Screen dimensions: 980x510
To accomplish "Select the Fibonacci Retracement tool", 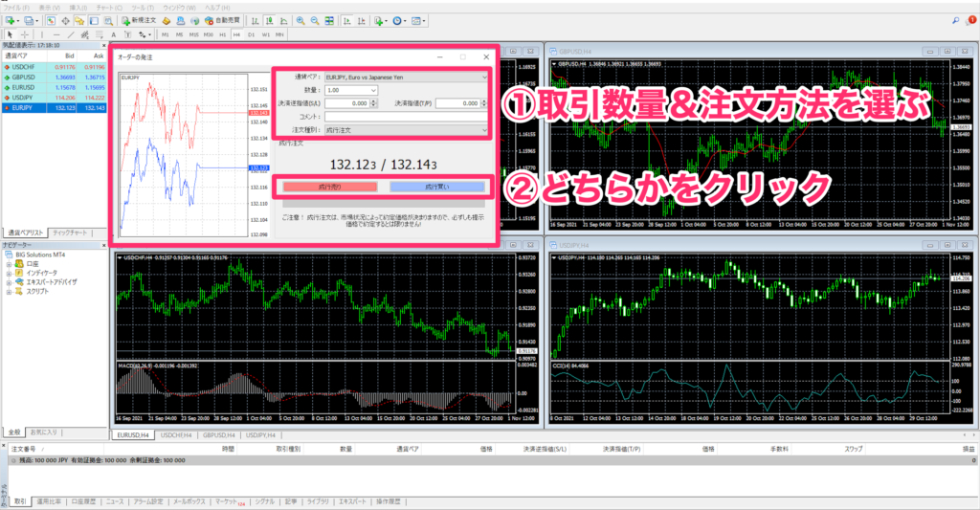I will tap(99, 34).
